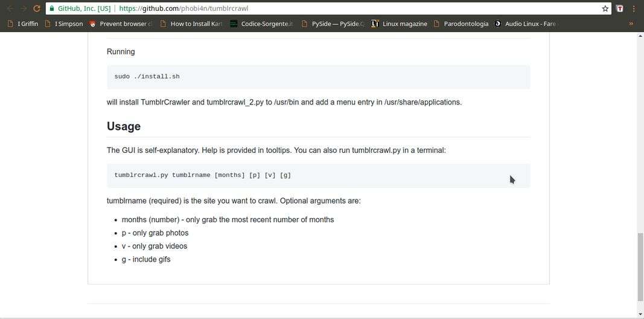Click the red T extension icon
This screenshot has height=319, width=644.
pyautogui.click(x=620, y=8)
